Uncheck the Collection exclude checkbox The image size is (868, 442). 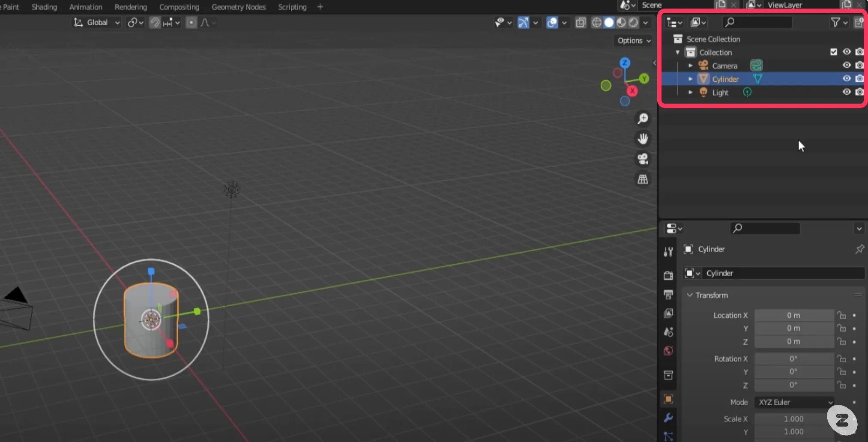(833, 51)
